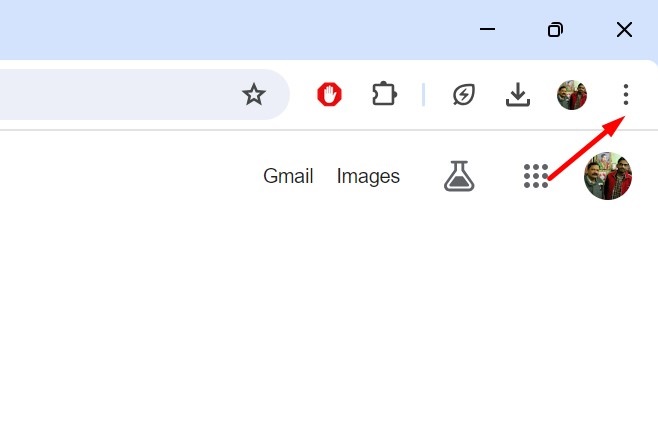Click the blank white page area
This screenshot has height=429, width=658.
pyautogui.click(x=300, y=320)
